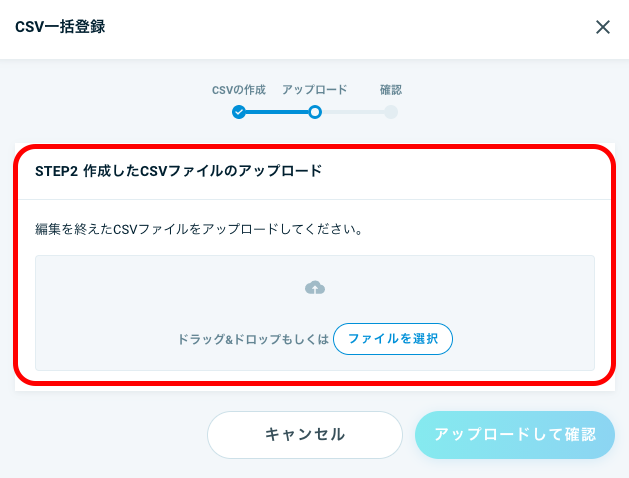Go to the CSVの作成 step label
This screenshot has height=478, width=629.
coord(239,90)
